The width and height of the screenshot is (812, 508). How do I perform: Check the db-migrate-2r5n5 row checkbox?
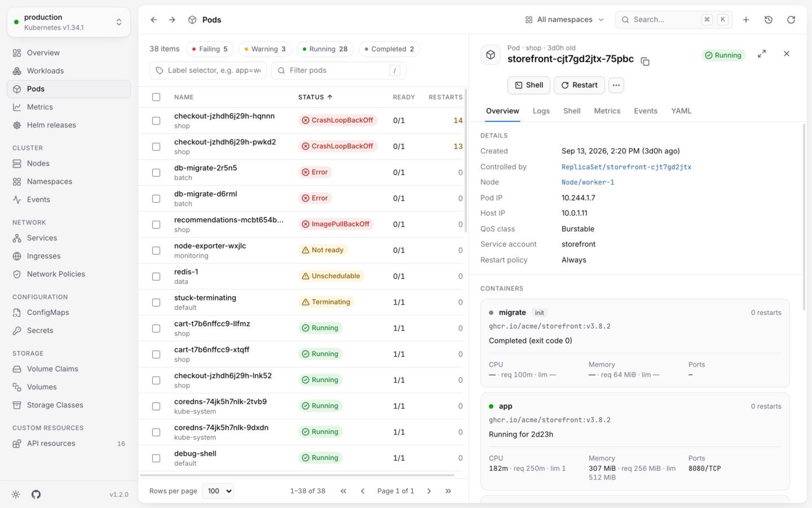point(156,173)
